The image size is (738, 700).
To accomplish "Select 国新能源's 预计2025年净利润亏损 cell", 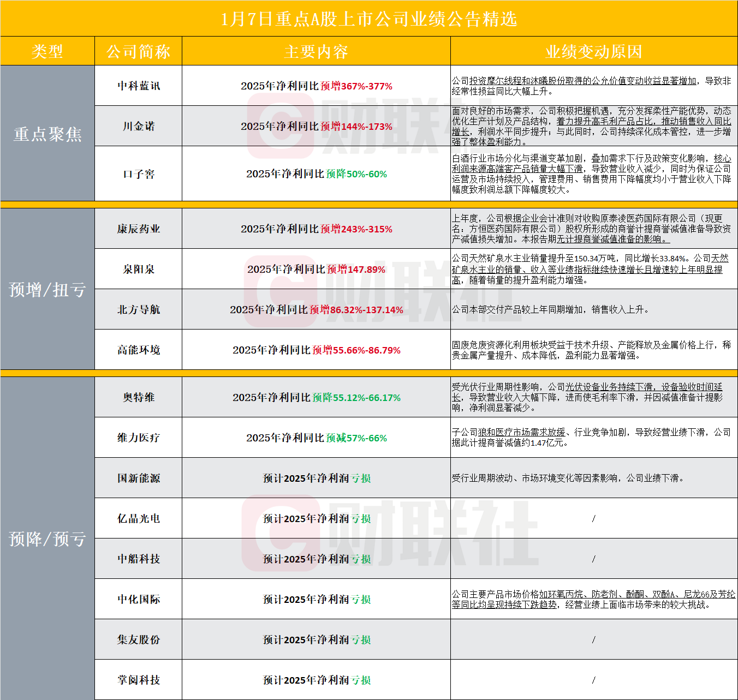I will pyautogui.click(x=317, y=478).
